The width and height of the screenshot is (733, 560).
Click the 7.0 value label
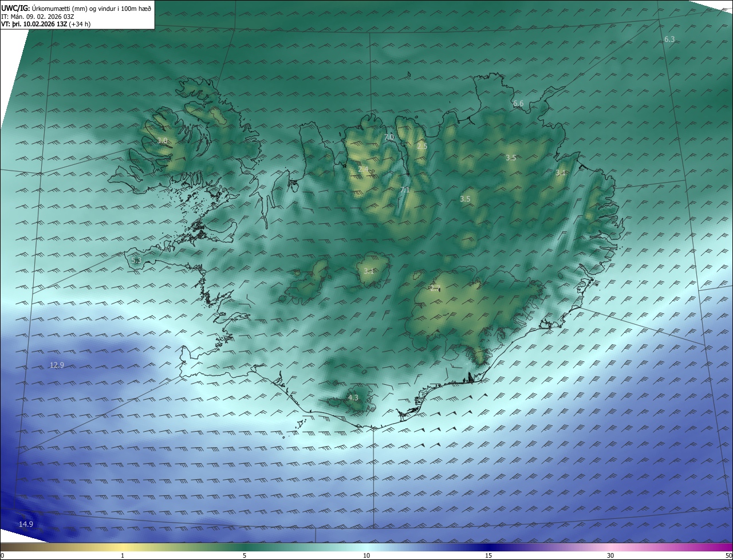tap(389, 137)
